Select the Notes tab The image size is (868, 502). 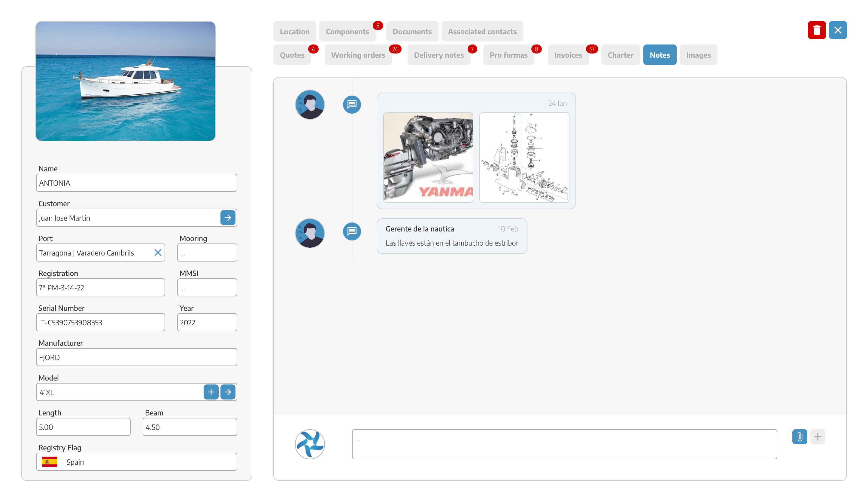click(x=660, y=55)
